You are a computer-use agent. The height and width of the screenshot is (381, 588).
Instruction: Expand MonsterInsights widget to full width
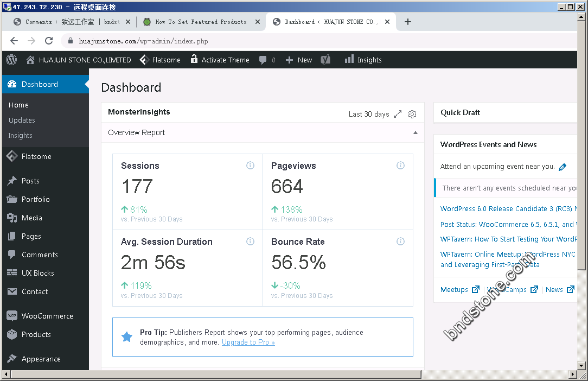coord(398,114)
